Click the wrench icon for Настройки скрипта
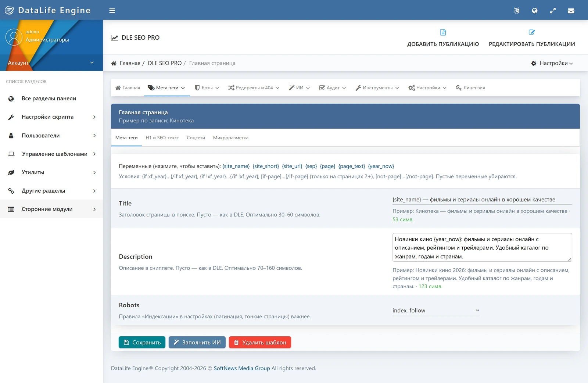 coord(11,117)
